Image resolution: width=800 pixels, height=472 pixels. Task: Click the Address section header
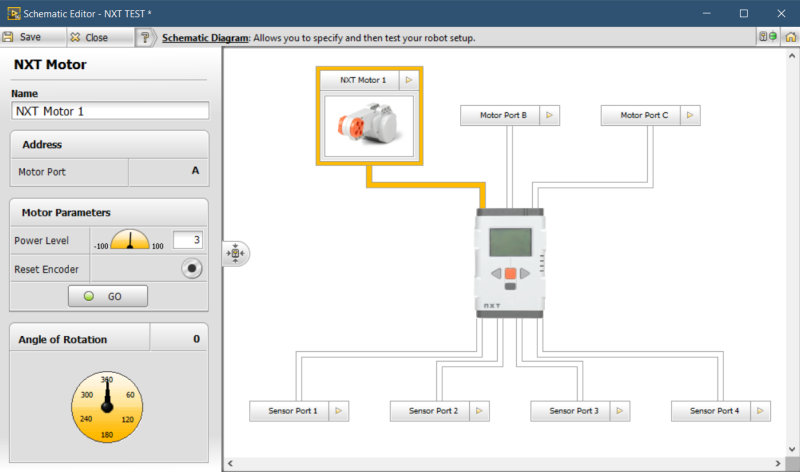109,144
